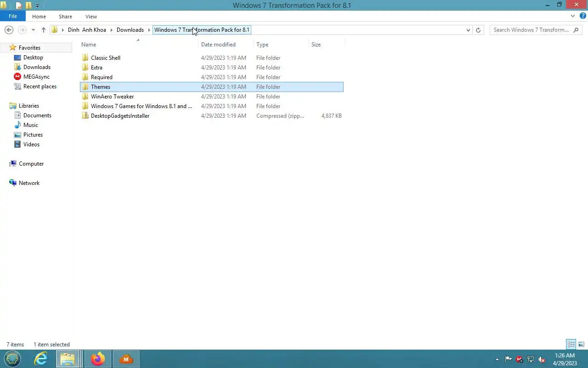The width and height of the screenshot is (588, 368).
Task: Expand the arrow after Downloads breadcrumb
Action: 149,30
